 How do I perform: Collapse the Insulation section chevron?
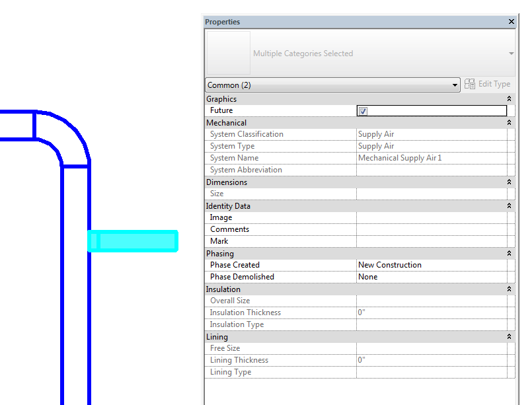[x=508, y=289]
